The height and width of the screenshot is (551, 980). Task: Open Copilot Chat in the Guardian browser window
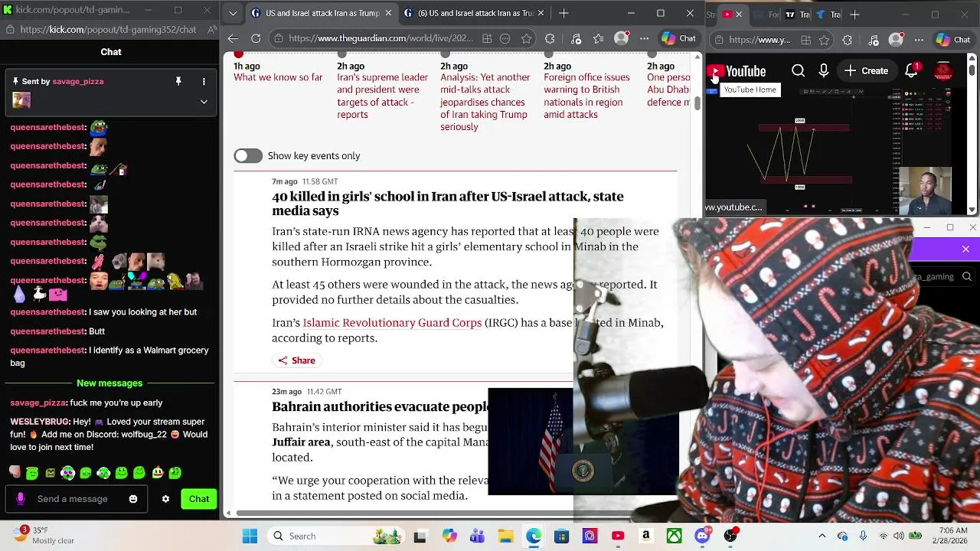(x=678, y=38)
